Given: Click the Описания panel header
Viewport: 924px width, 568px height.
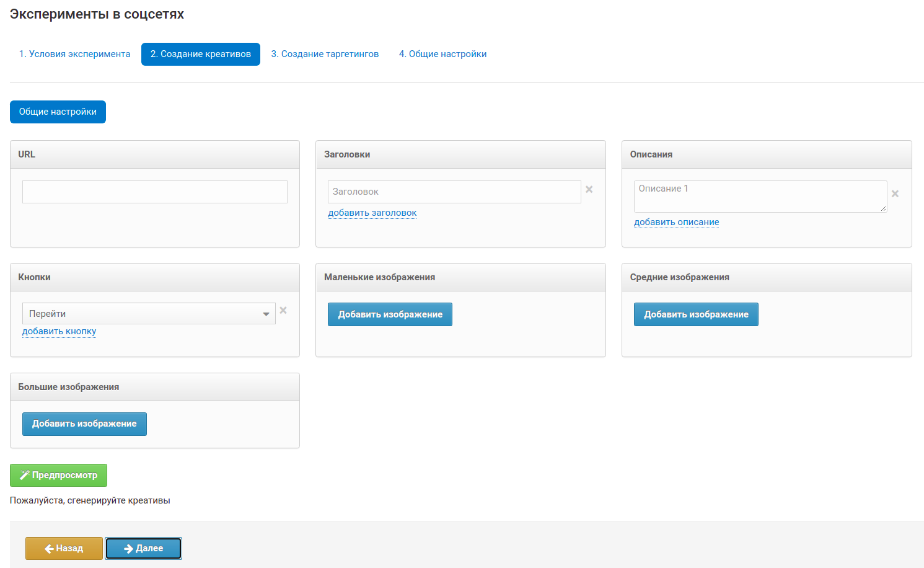Looking at the screenshot, I should point(767,154).
